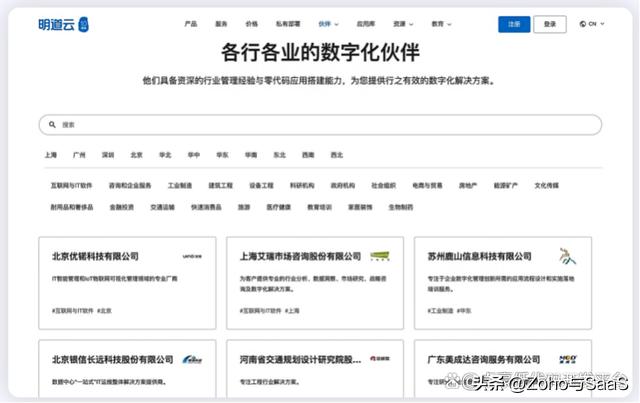This screenshot has width=640, height=403.
Task: Open 苏州鹿山信息科技有限公司 card title
Action: [479, 256]
